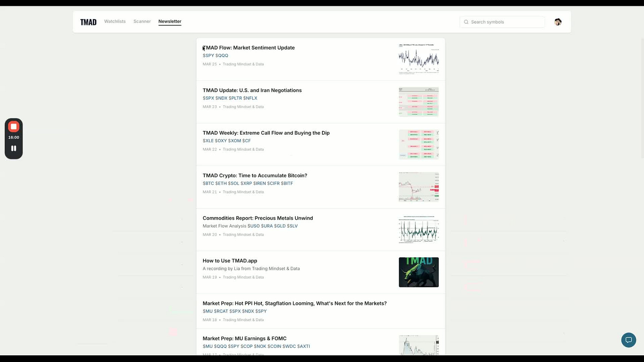
Task: Click the page vertical scrollbar
Action: pyautogui.click(x=643, y=97)
